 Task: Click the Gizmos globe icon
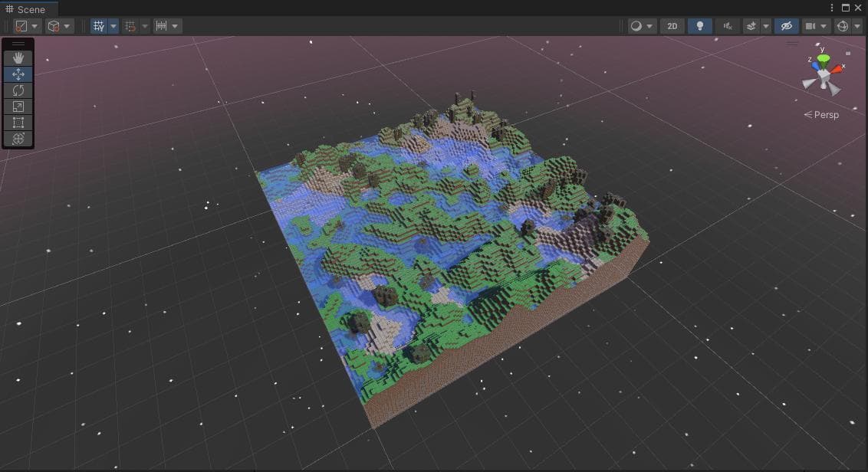(843, 26)
